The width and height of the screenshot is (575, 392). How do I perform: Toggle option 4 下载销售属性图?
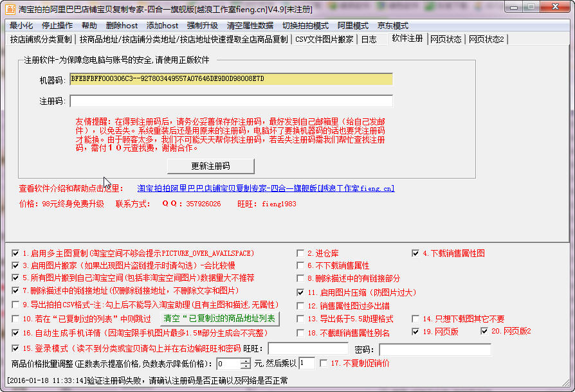pyautogui.click(x=415, y=253)
